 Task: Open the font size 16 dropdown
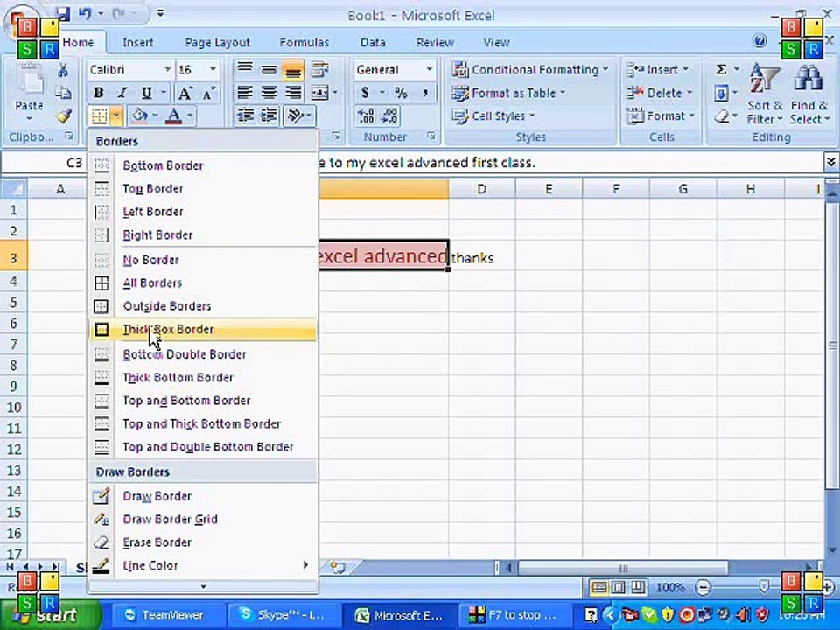point(213,70)
